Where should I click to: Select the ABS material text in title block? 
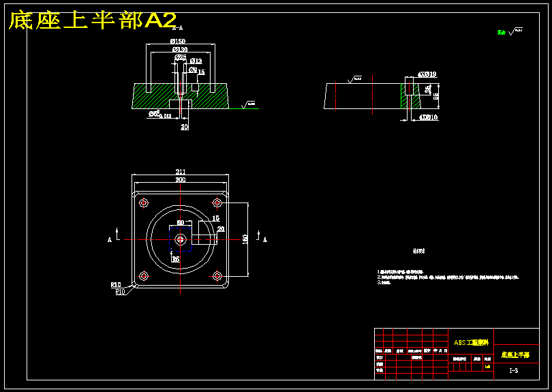click(x=472, y=342)
